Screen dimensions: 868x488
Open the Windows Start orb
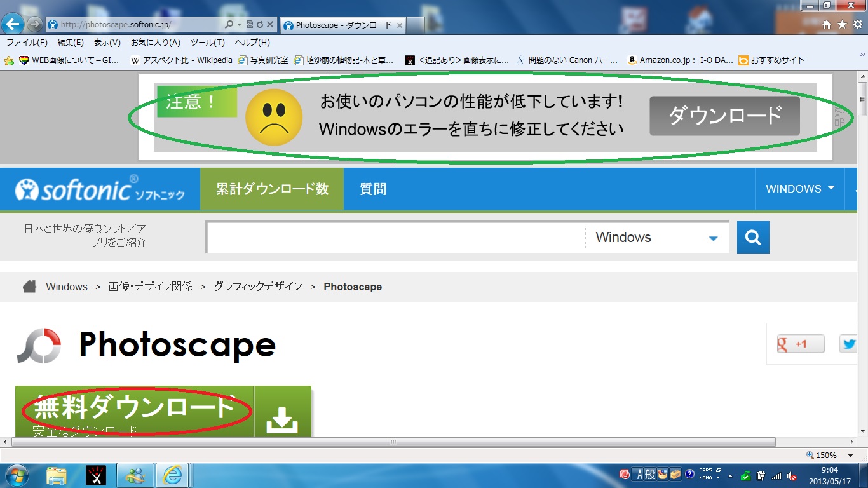16,475
